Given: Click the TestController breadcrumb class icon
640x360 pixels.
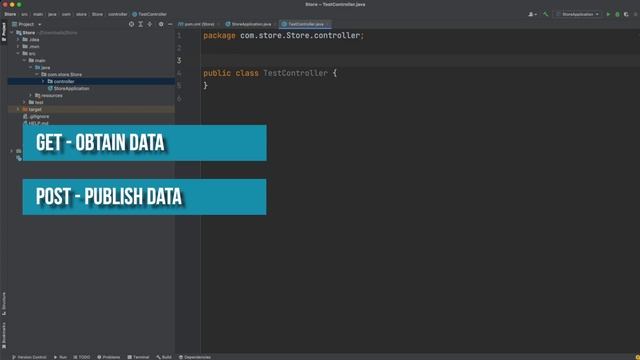Looking at the screenshot, I should 134,14.
